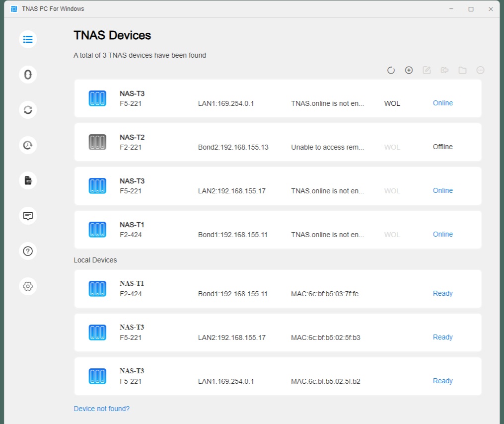Open the sync sidebar icon with circular arrows
This screenshot has width=504, height=424.
click(28, 110)
